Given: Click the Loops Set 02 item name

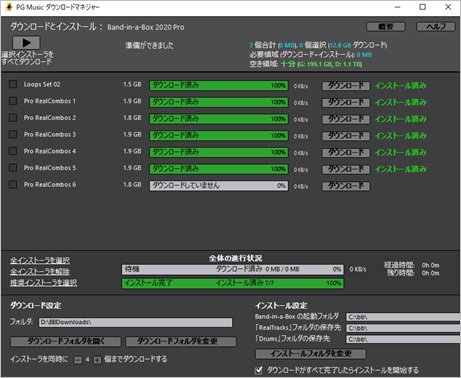Looking at the screenshot, I should click(42, 84).
